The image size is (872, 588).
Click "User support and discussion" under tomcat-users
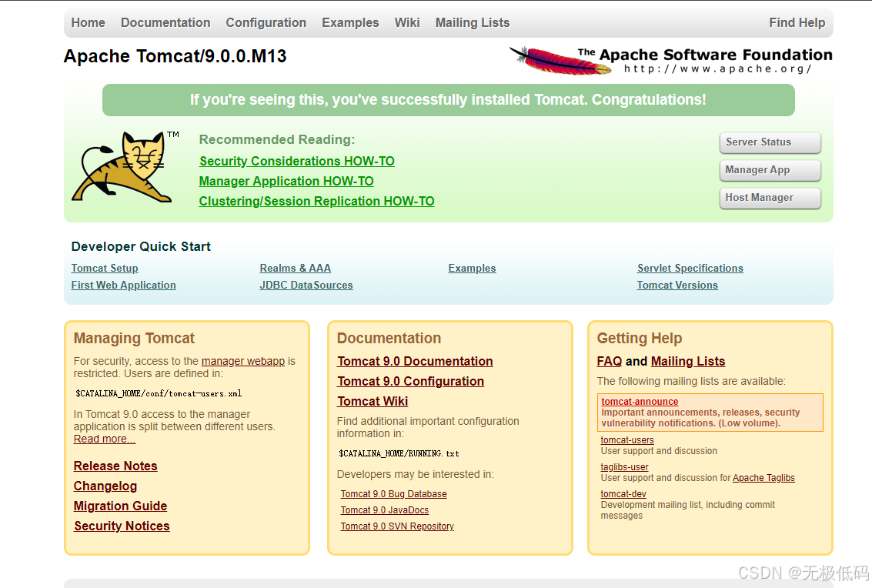pos(659,451)
